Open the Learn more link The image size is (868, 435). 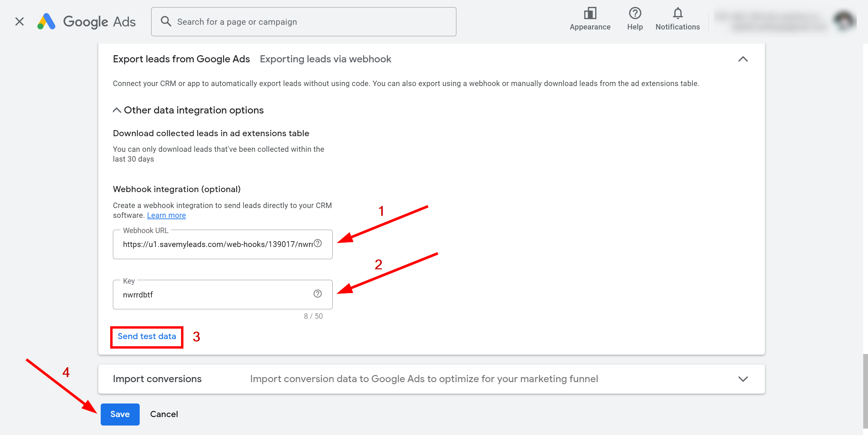tap(166, 215)
